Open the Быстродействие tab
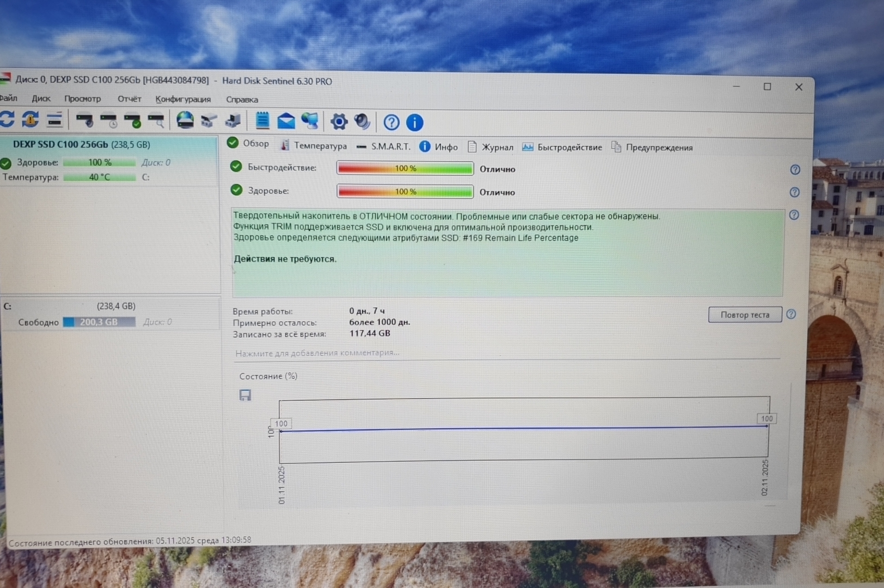Image resolution: width=884 pixels, height=588 pixels. (569, 147)
